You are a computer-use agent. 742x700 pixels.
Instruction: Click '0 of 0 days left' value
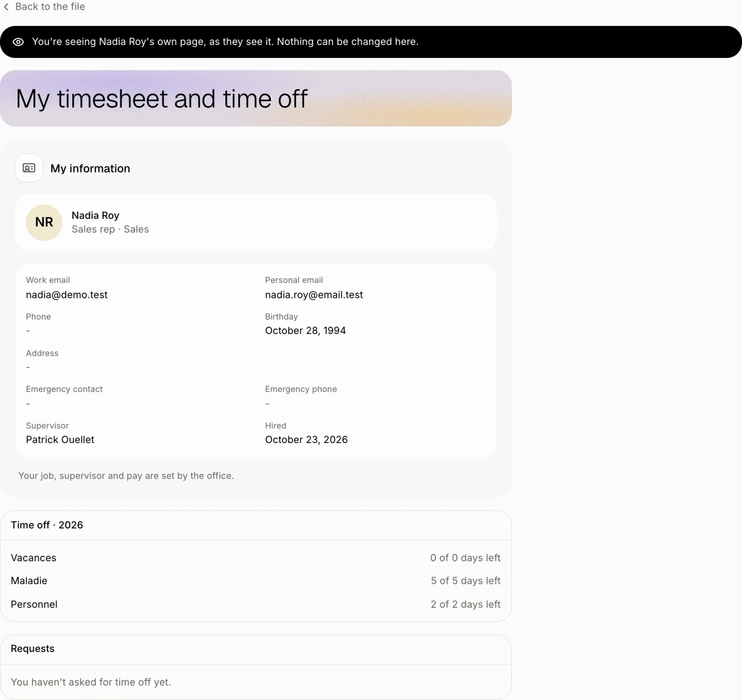pos(466,558)
